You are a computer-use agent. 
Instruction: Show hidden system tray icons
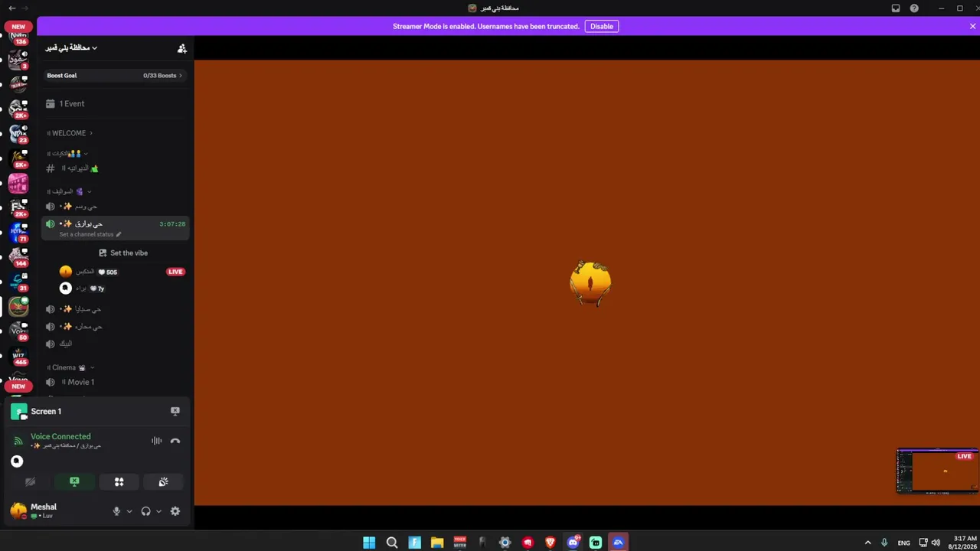867,543
